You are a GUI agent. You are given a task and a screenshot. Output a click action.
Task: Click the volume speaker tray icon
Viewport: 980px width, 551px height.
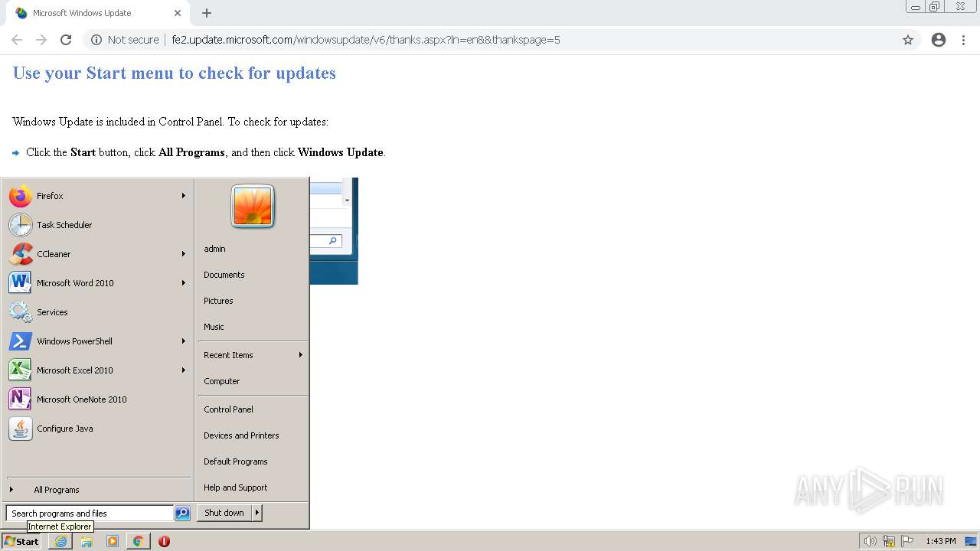point(870,541)
